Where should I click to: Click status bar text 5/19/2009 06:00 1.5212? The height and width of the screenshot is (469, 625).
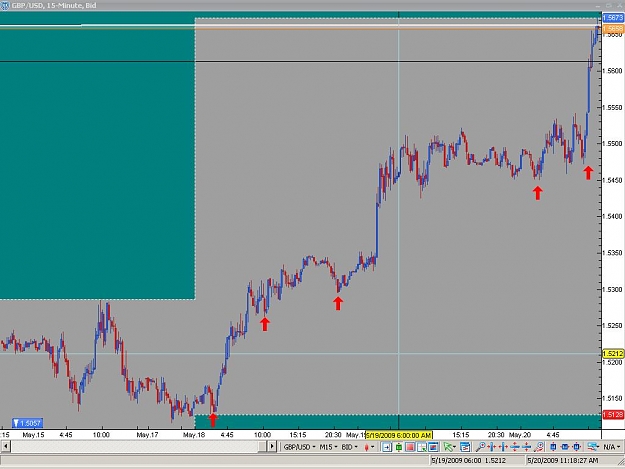coord(468,461)
